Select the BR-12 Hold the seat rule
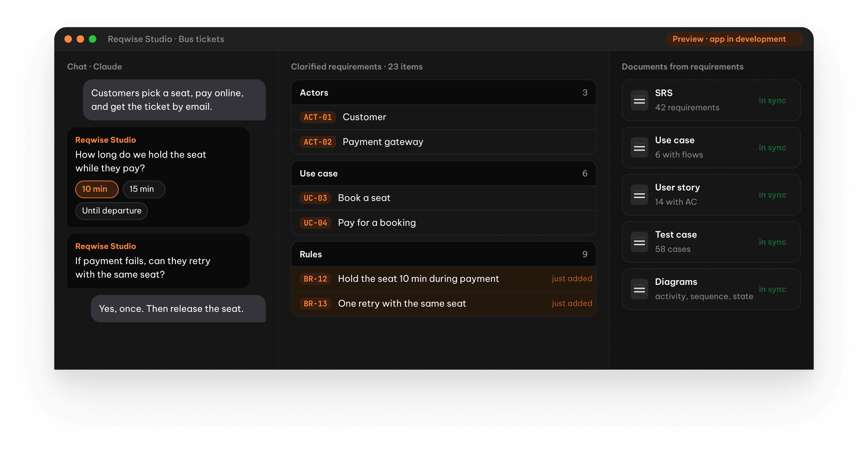Screen dimensions: 868x451 443,278
